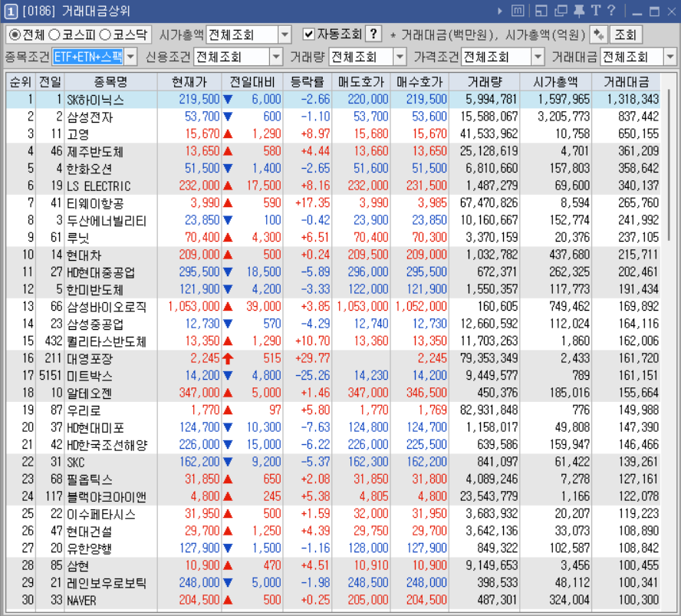Open help with the title bar question mark

[x=611, y=11]
